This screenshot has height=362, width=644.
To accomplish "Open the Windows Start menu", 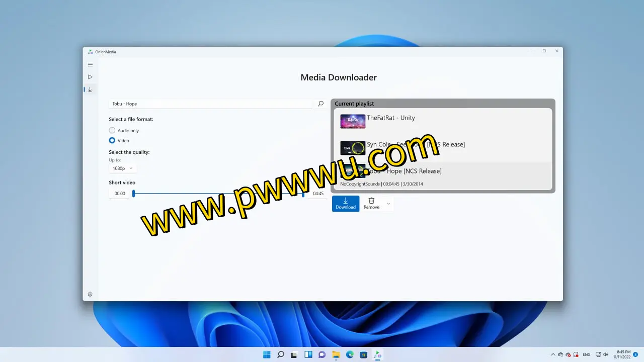I will pyautogui.click(x=267, y=354).
